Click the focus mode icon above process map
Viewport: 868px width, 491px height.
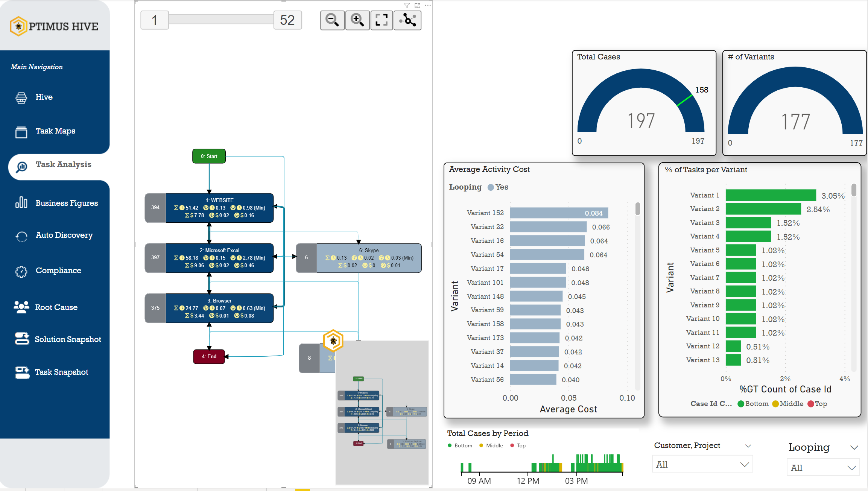(x=417, y=6)
